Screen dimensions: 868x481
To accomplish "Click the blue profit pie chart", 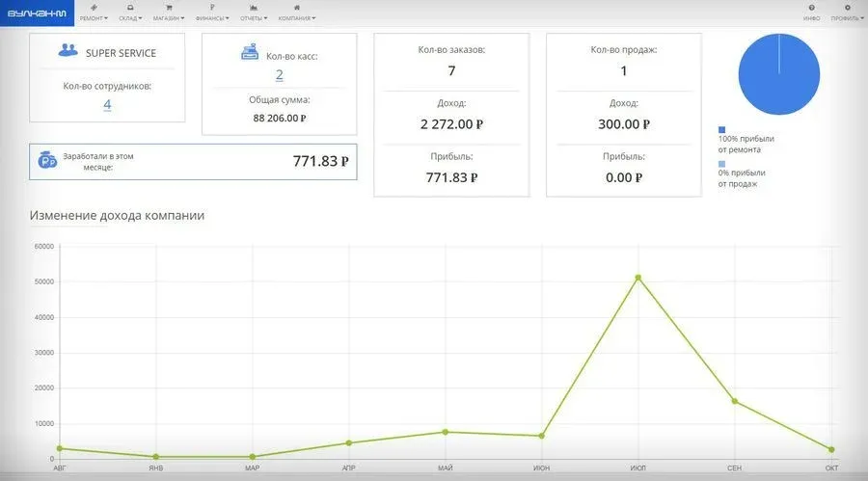I will [778, 74].
